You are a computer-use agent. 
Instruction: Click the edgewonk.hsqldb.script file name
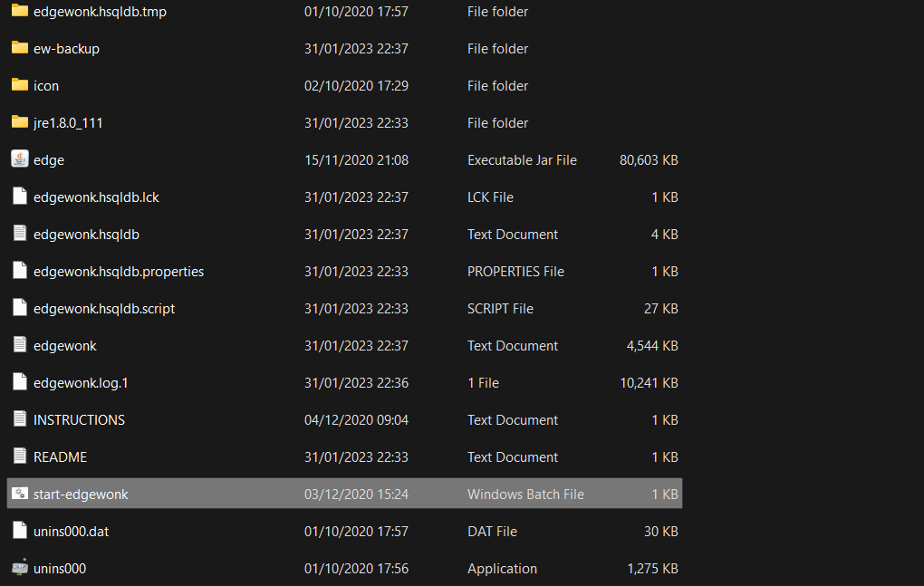104,308
